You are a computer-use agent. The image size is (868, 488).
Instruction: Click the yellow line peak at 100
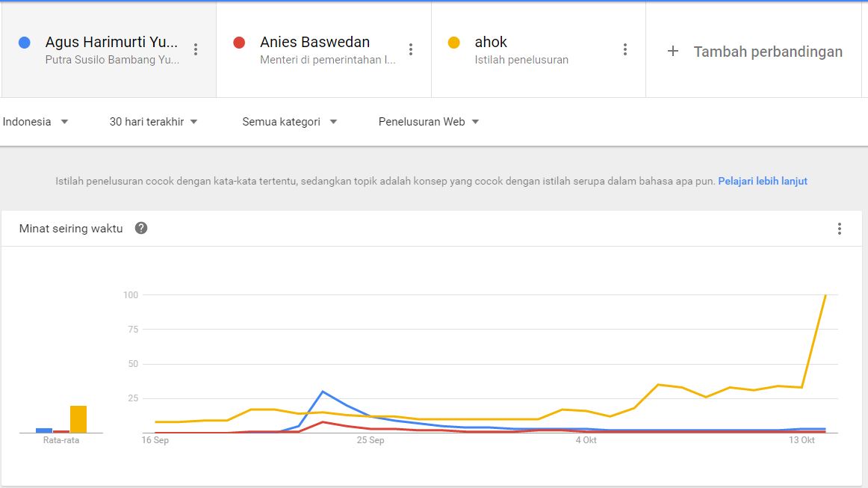coord(825,296)
